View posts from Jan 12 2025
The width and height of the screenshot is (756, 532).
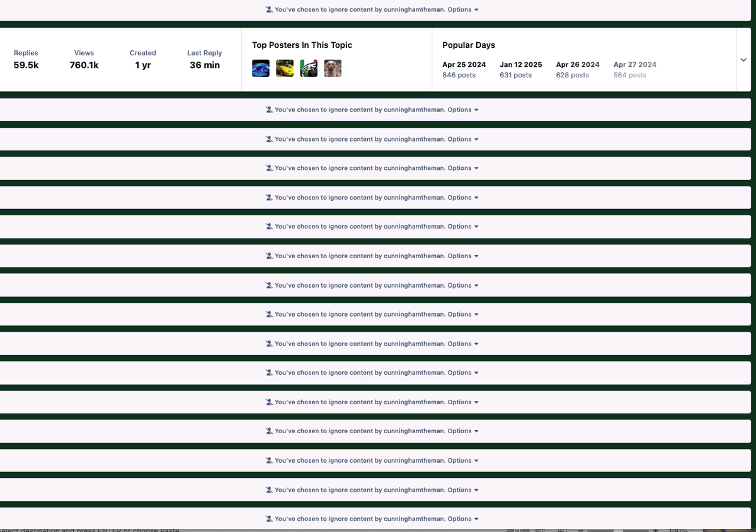[520, 65]
